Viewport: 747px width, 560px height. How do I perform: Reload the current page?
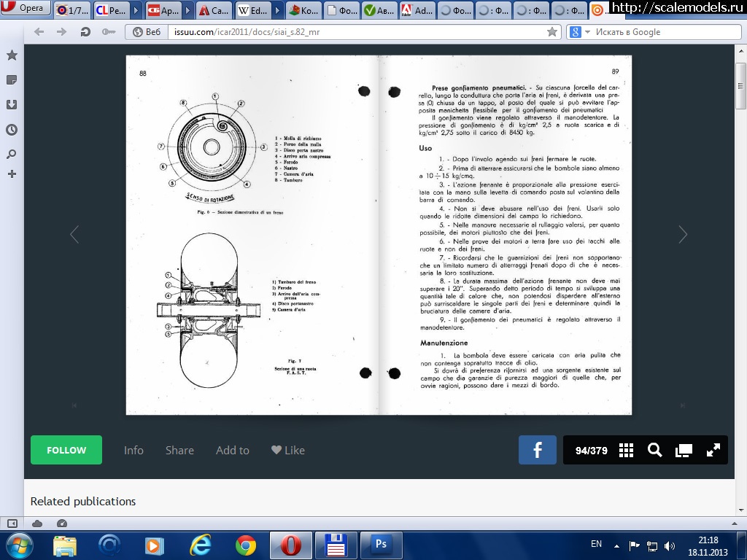coord(85,32)
